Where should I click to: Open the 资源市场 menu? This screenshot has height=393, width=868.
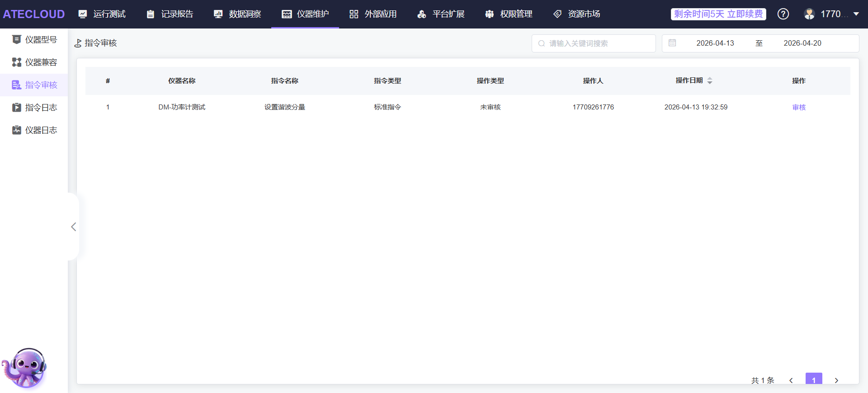(x=577, y=14)
